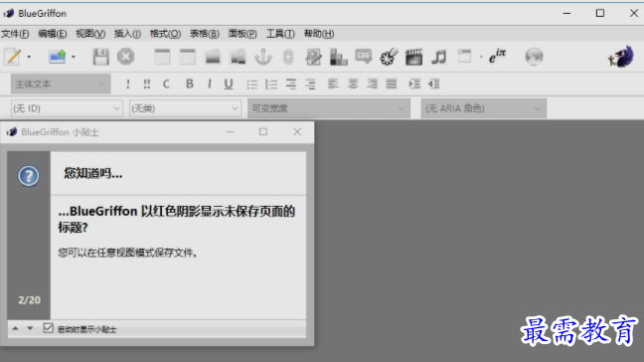Screen dimensions: 644x362
Task: Click the bar chart blocks icon
Action: click(x=339, y=57)
